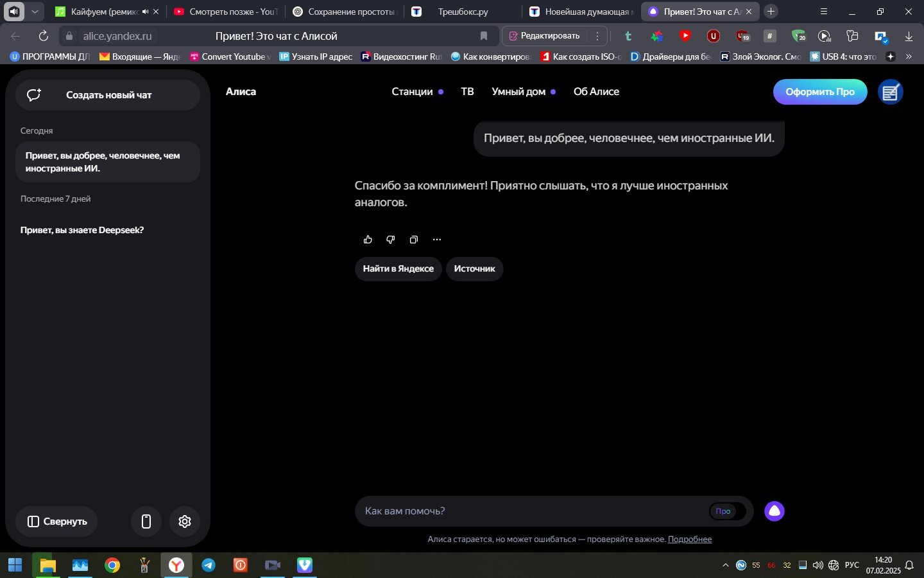Mute the Кайфуем tab audio icon
This screenshot has height=578, width=924.
click(145, 12)
